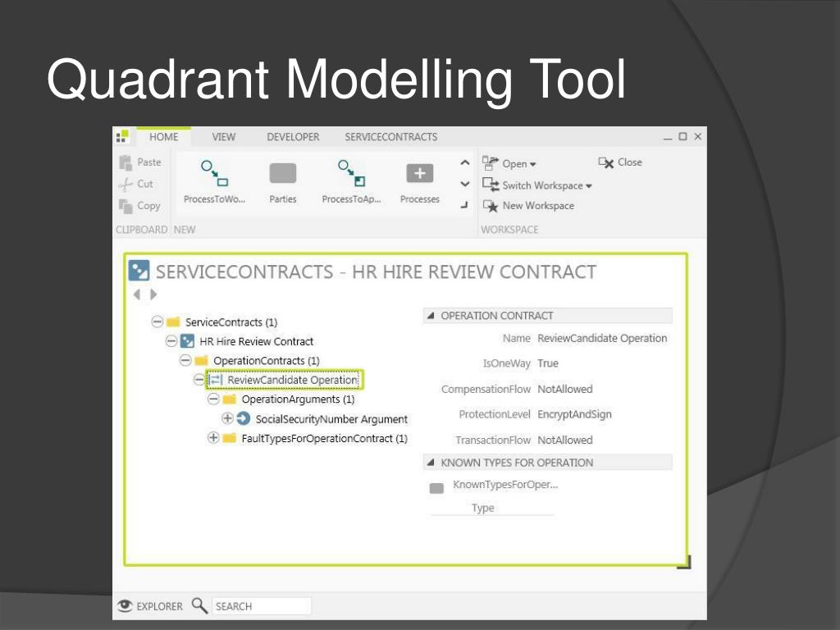Click the Close button label
Image resolution: width=840 pixels, height=630 pixels.
(630, 162)
